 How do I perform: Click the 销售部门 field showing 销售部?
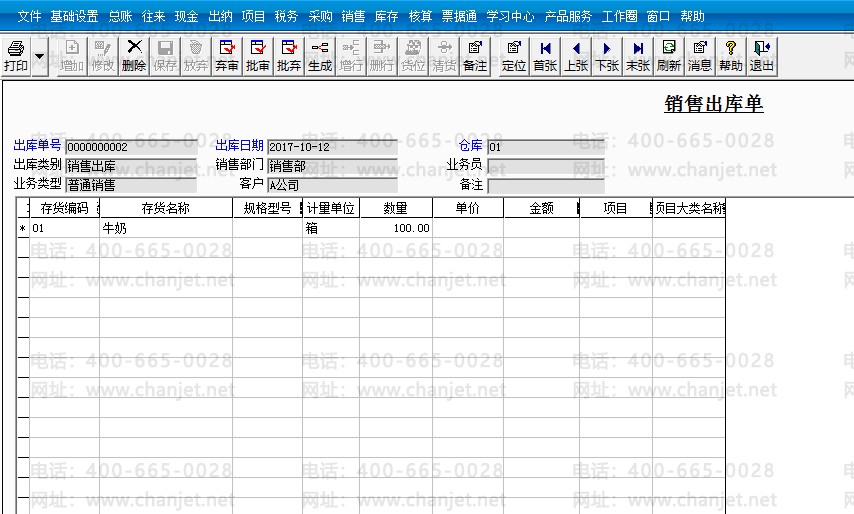click(x=332, y=166)
